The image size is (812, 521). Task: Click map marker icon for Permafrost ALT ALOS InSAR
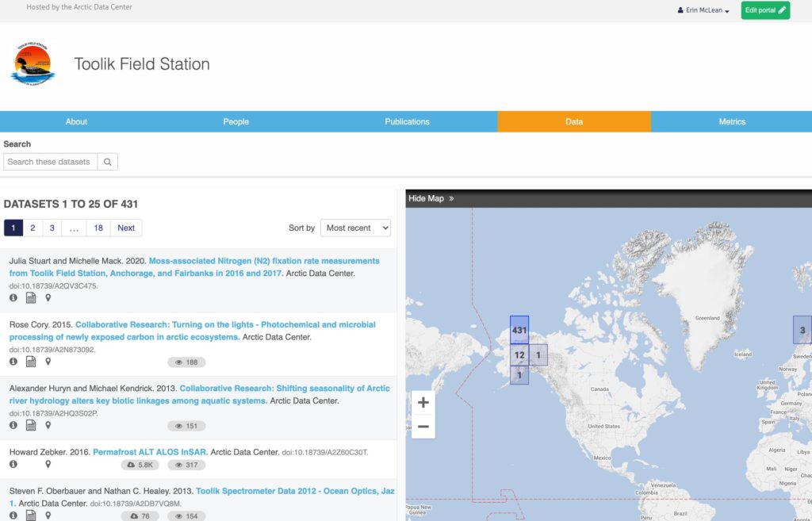click(48, 464)
